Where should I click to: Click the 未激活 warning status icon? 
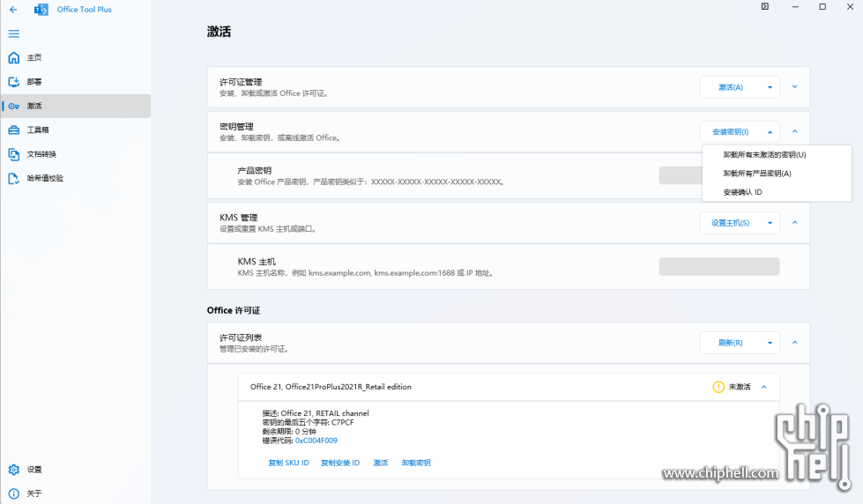click(x=718, y=387)
